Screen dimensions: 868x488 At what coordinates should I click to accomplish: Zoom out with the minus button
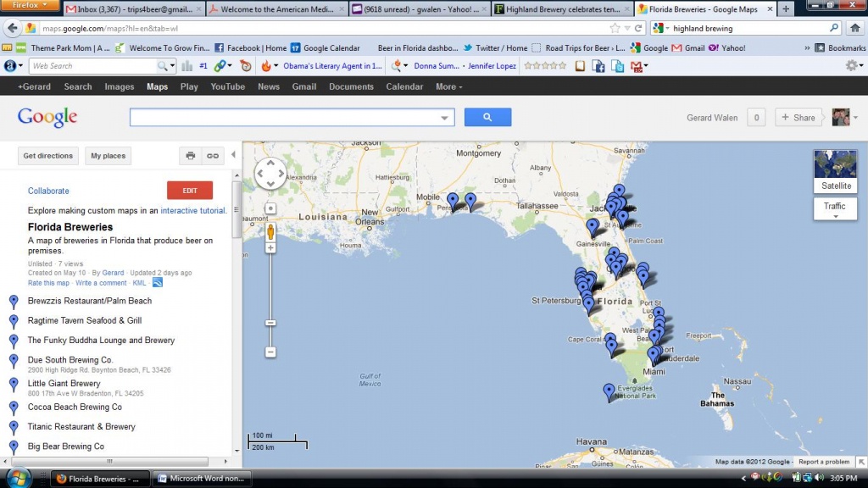click(270, 352)
